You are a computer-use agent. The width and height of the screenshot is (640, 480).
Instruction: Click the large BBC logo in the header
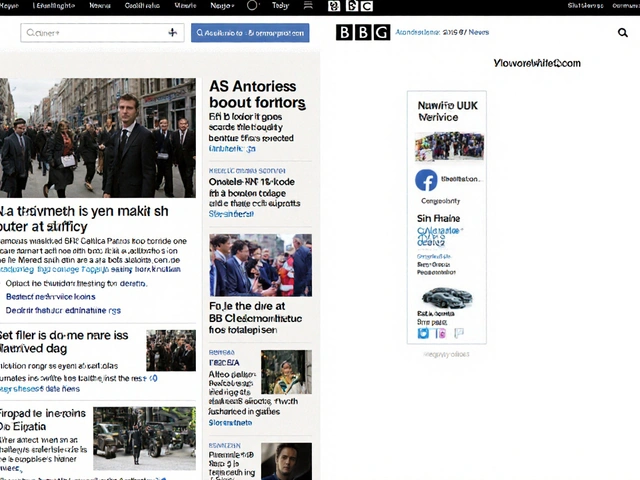click(363, 32)
